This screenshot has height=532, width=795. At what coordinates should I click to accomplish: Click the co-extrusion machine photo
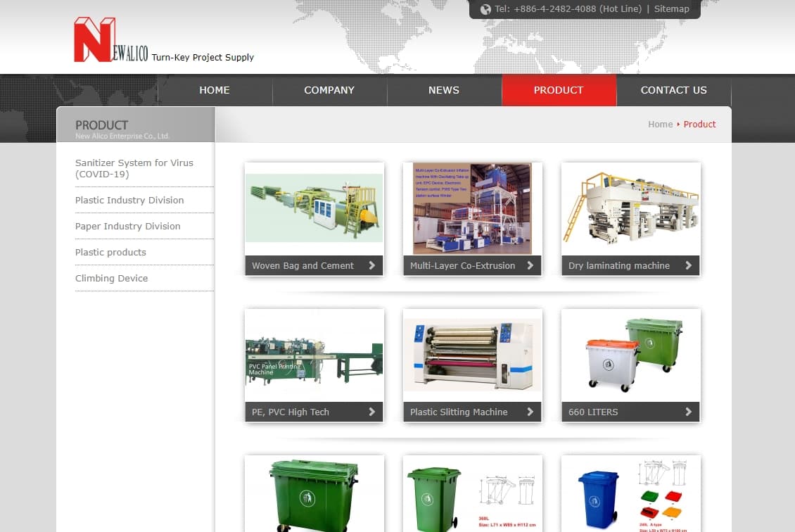click(x=472, y=208)
